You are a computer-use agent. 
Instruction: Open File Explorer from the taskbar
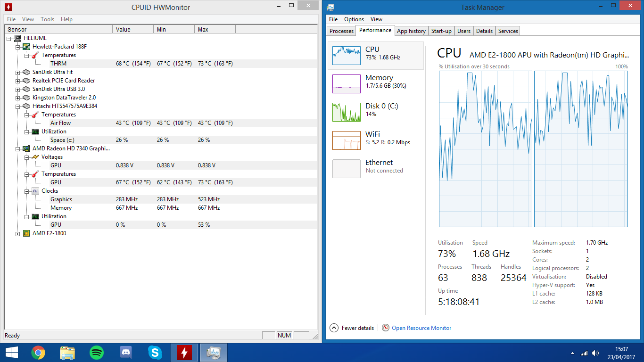(67, 352)
